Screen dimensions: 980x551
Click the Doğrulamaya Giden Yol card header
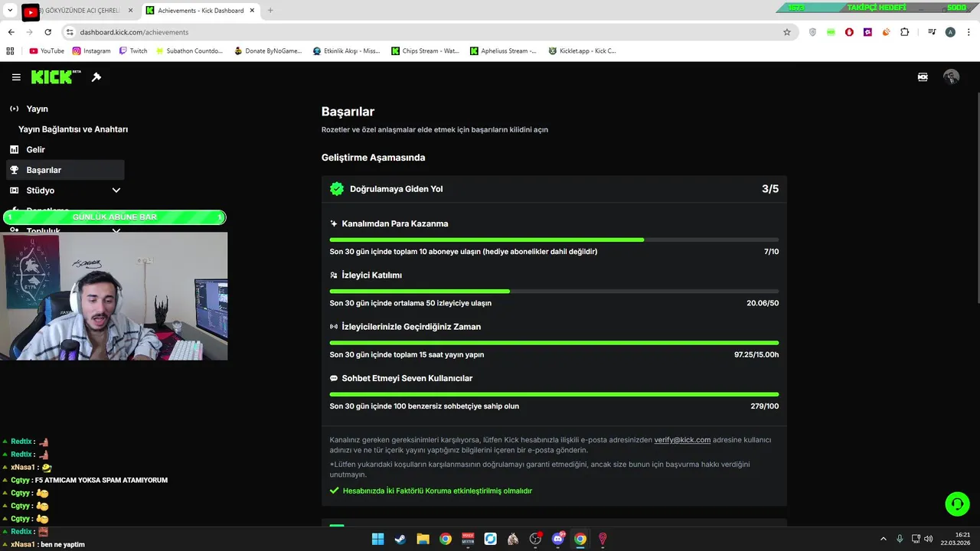click(554, 189)
